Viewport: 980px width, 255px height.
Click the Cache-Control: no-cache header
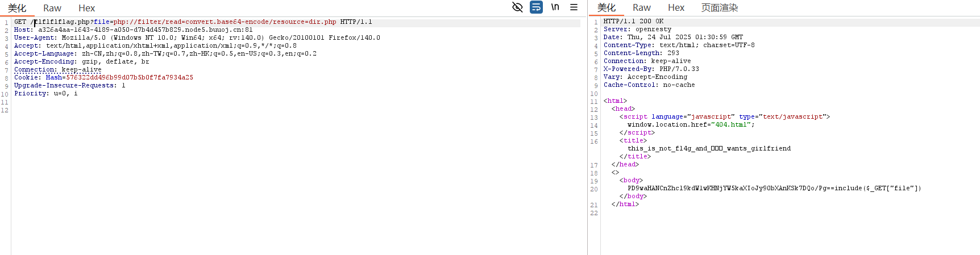(649, 85)
